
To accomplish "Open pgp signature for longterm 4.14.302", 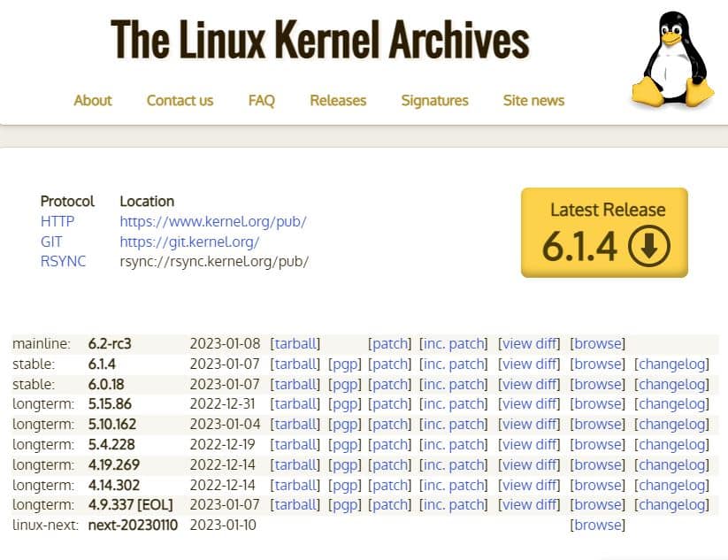I will (344, 485).
